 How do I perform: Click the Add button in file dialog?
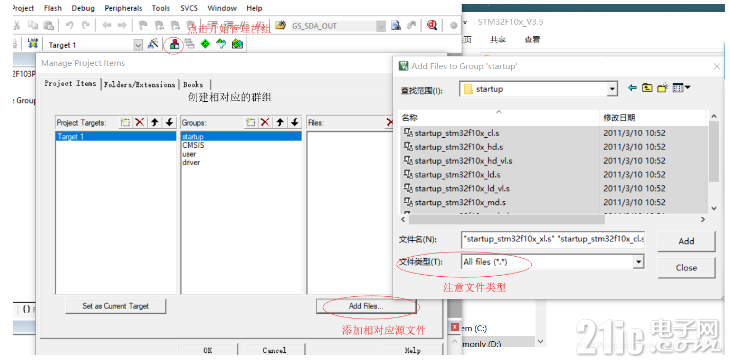(x=686, y=241)
